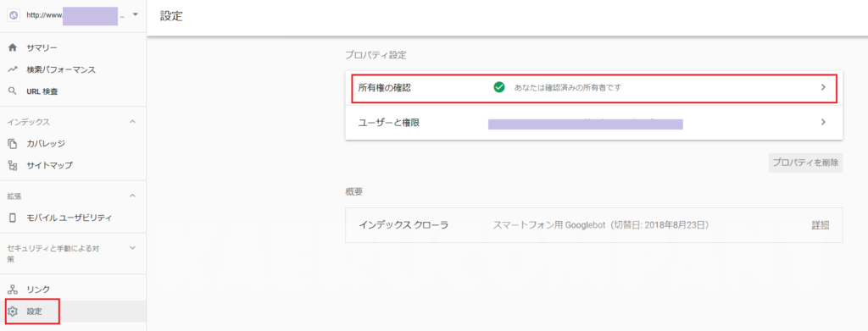Click the globe property icon at top left
Viewport: 868px width, 331px height.
tap(14, 15)
